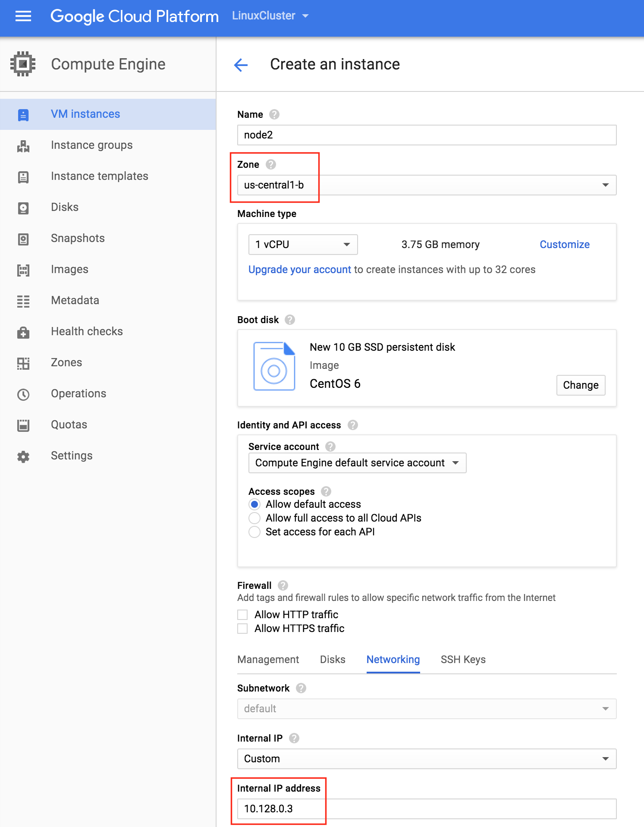Click the help icon beside Boot disk
Screen dimensions: 644x827
pos(290,320)
